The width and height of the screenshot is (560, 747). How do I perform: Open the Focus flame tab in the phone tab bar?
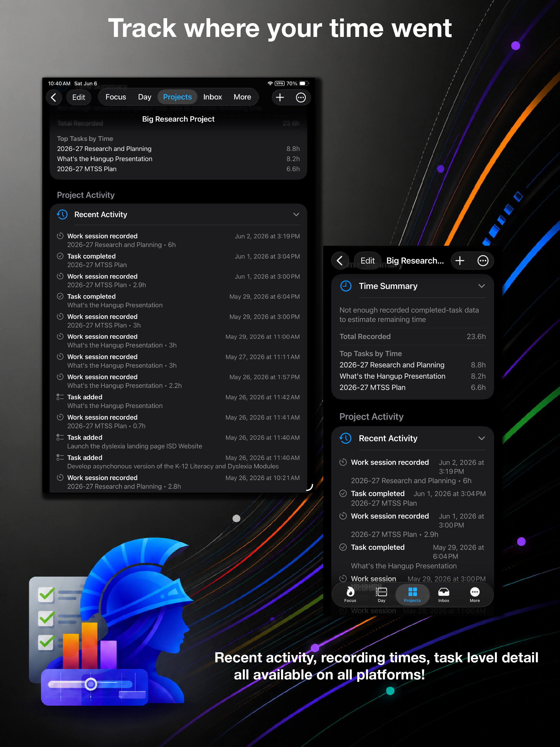pos(350,594)
